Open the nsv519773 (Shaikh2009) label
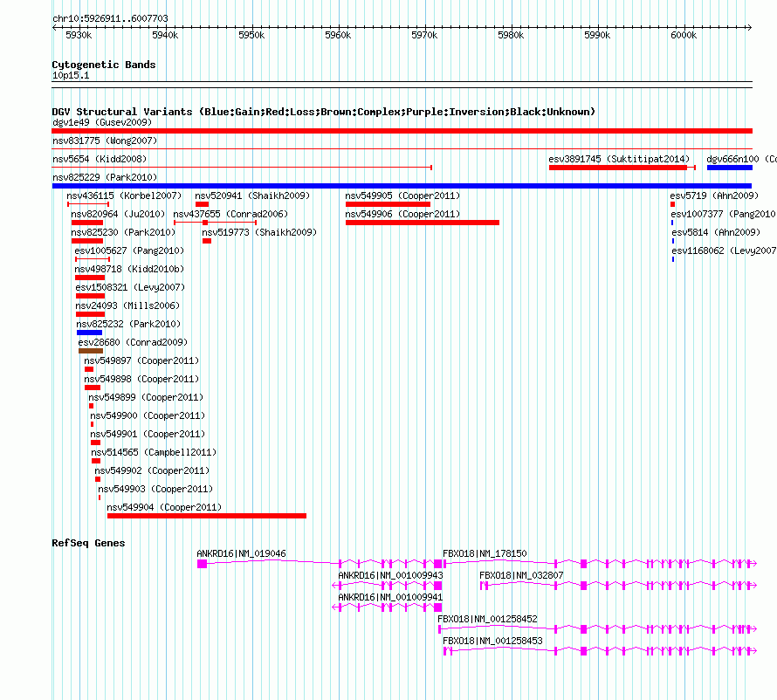Image resolution: width=777 pixels, height=700 pixels. coord(259,232)
